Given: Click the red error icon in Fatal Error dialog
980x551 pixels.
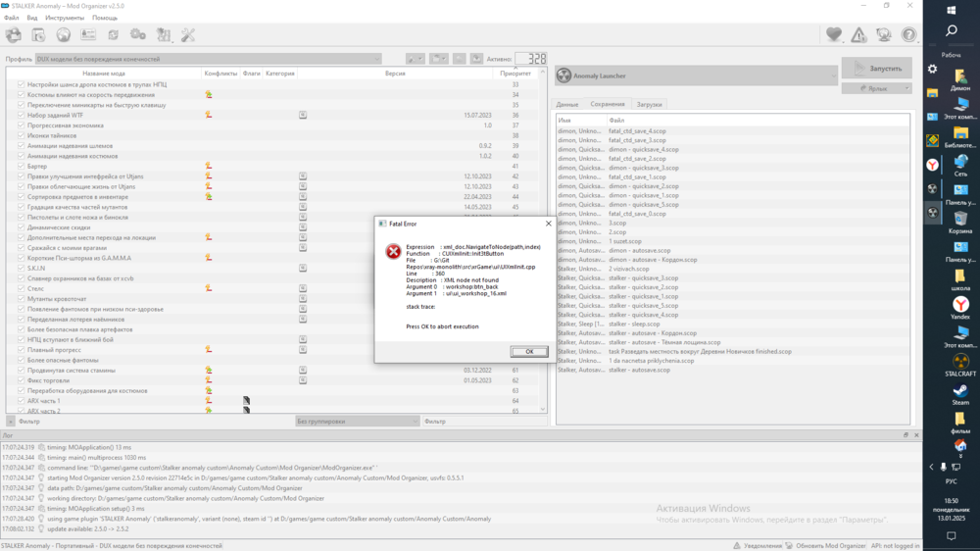Looking at the screenshot, I should pos(393,251).
